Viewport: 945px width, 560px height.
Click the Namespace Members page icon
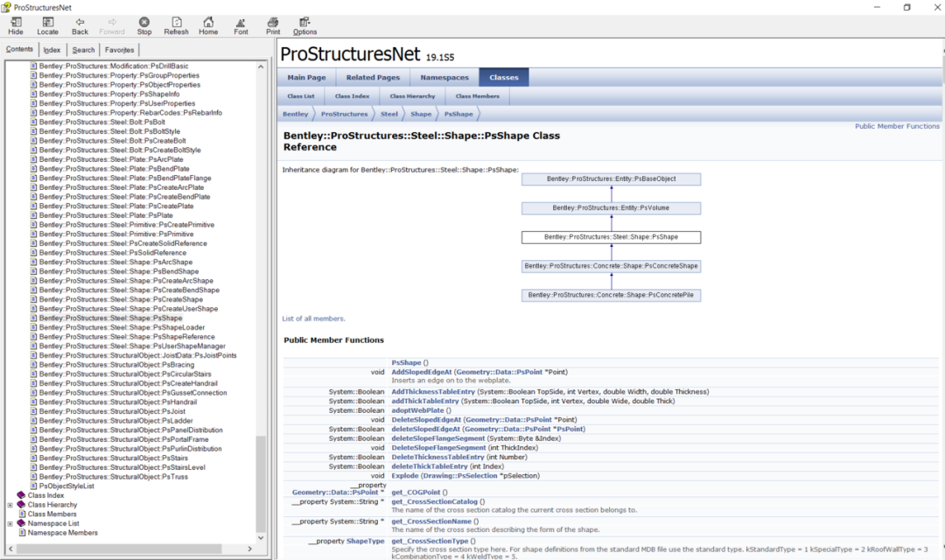[x=22, y=533]
